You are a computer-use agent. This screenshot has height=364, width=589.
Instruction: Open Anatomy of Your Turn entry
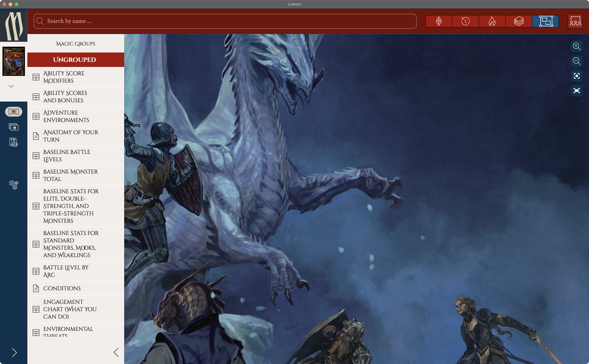pos(71,136)
